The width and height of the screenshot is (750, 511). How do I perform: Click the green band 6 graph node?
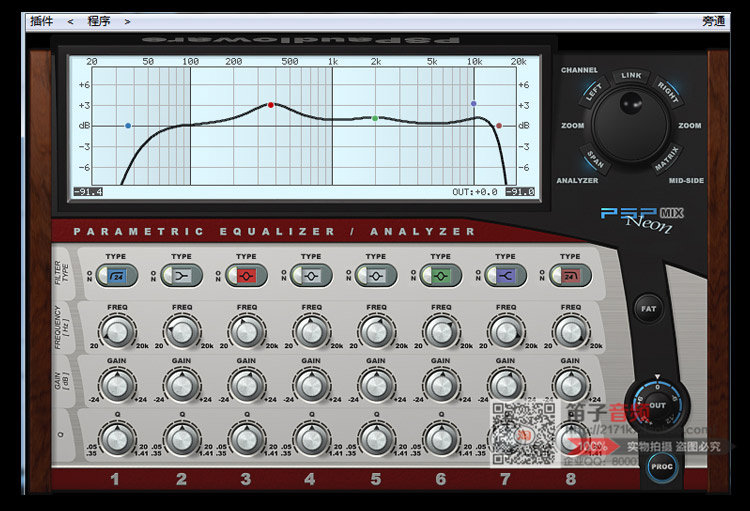pyautogui.click(x=375, y=118)
